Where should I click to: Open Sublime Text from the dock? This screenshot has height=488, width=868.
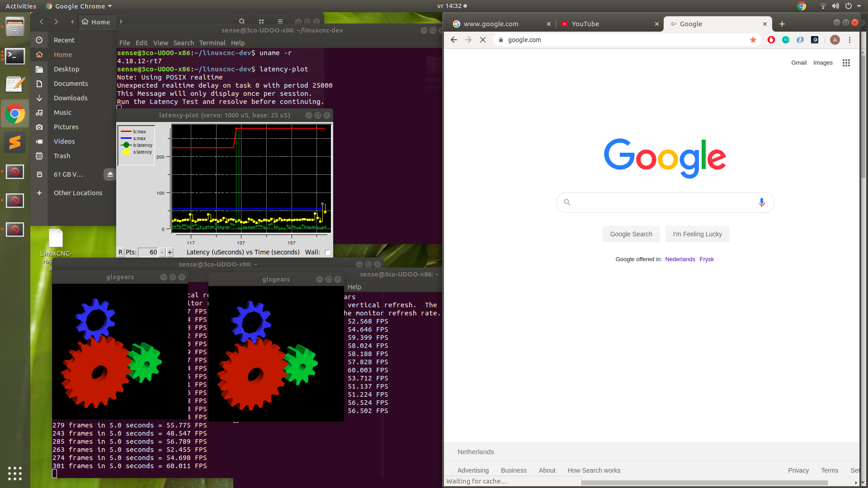coord(15,142)
